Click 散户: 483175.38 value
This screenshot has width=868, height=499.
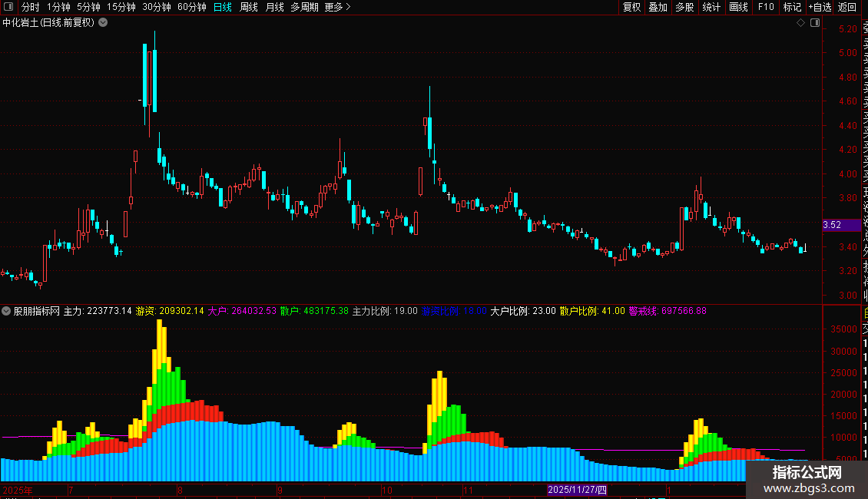(314, 311)
